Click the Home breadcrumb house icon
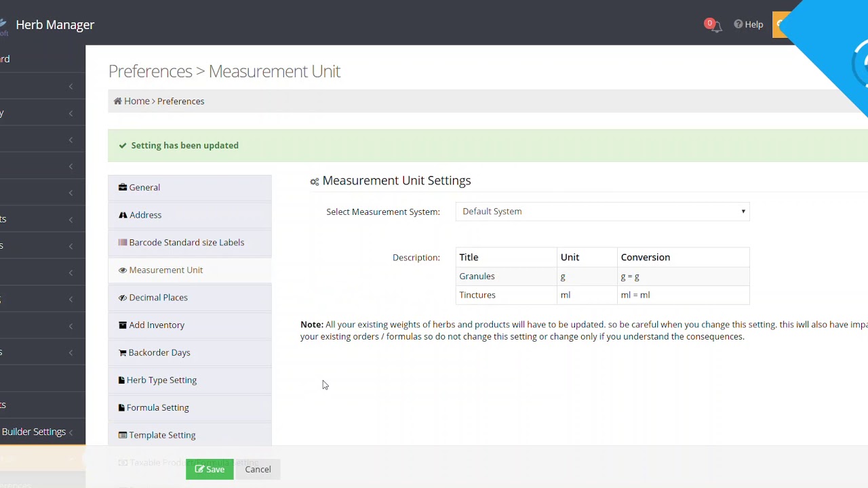The image size is (868, 488). [x=118, y=101]
